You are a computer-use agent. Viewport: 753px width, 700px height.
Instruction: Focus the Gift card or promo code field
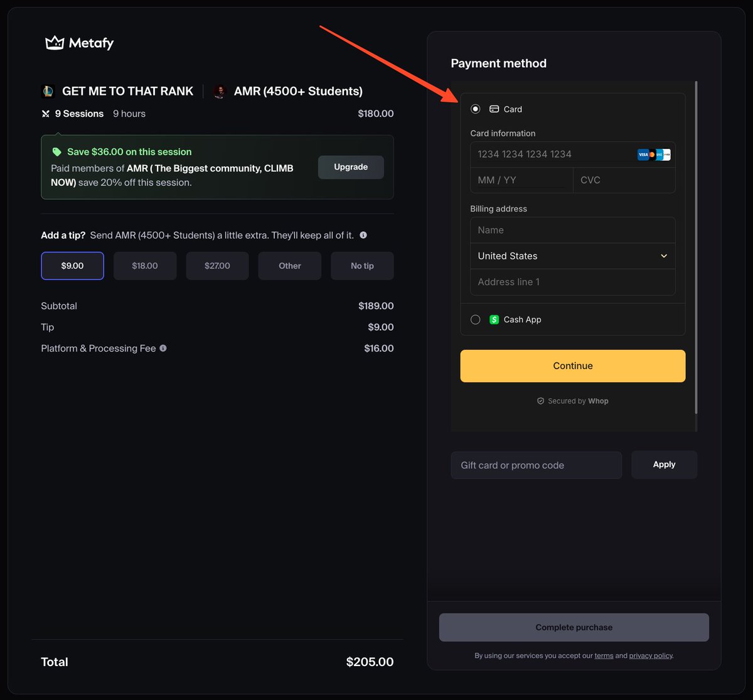coord(537,465)
